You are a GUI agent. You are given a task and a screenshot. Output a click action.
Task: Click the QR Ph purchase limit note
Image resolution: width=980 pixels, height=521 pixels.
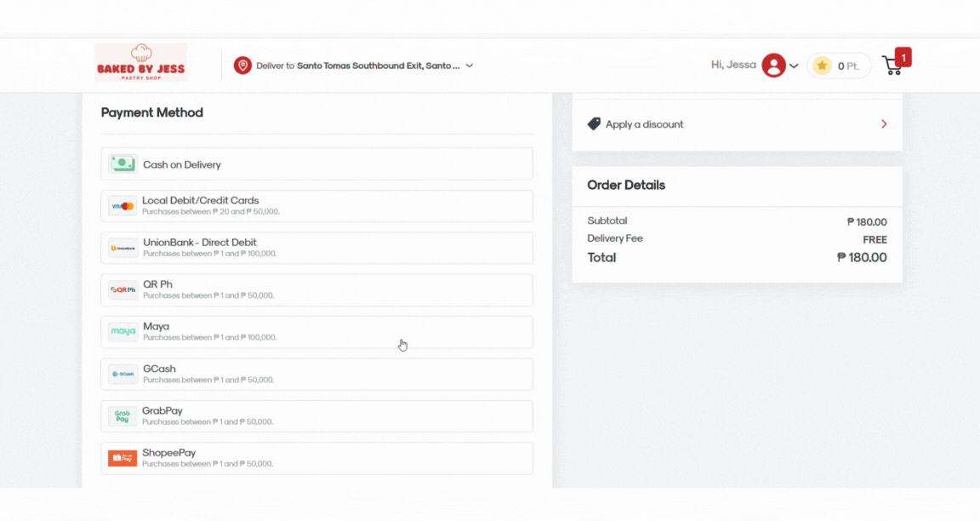(208, 296)
